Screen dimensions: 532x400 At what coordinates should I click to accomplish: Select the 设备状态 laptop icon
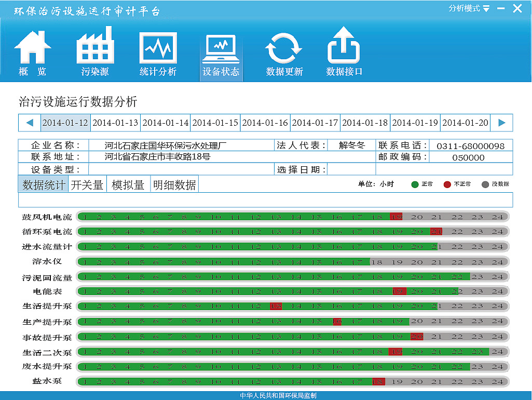(x=221, y=49)
